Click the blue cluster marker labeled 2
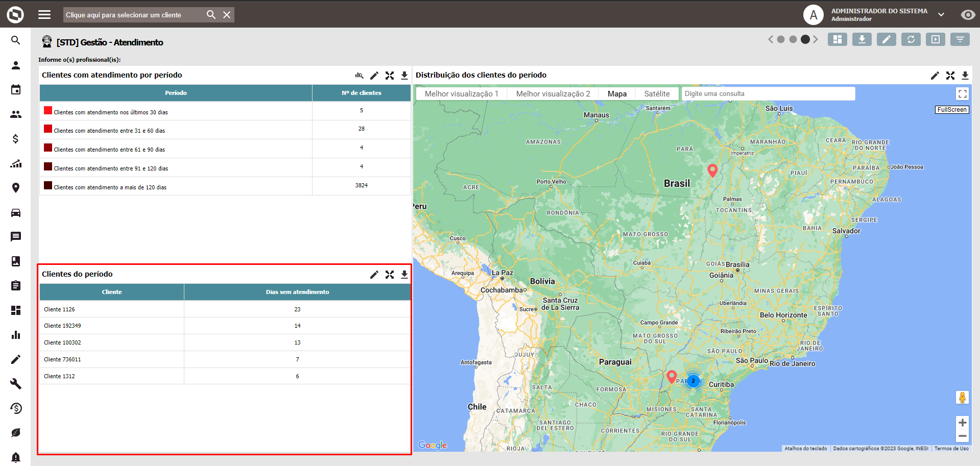The width and height of the screenshot is (980, 466). (693, 381)
